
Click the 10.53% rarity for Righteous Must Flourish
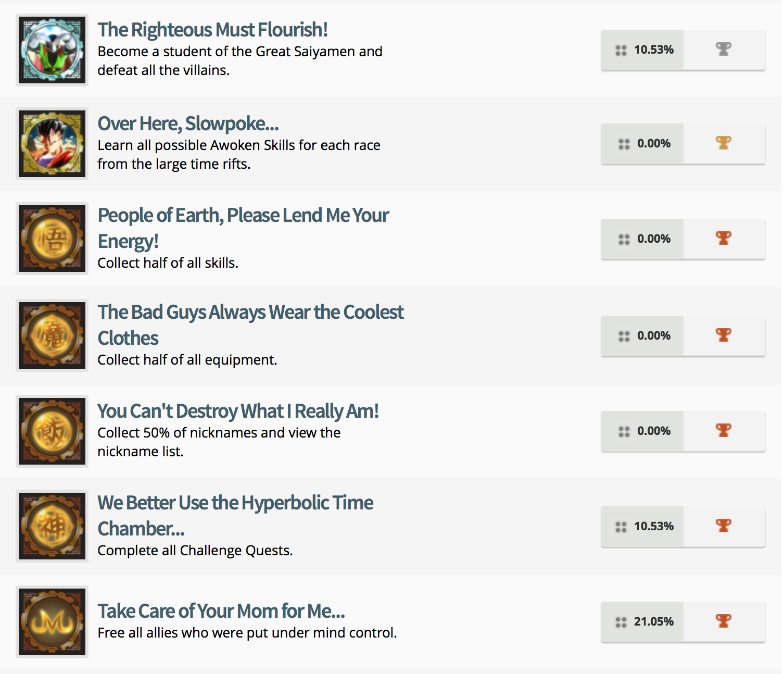click(653, 50)
